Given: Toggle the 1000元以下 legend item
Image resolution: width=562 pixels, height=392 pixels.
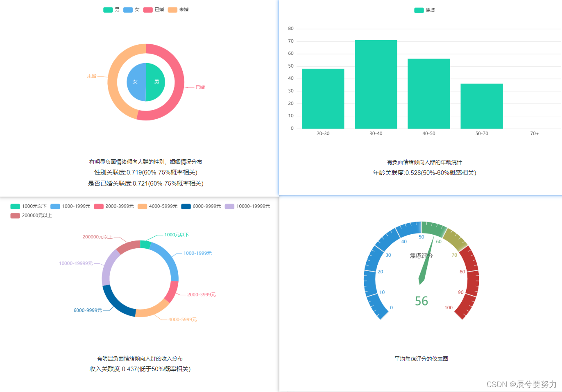Looking at the screenshot, I should 28,206.
